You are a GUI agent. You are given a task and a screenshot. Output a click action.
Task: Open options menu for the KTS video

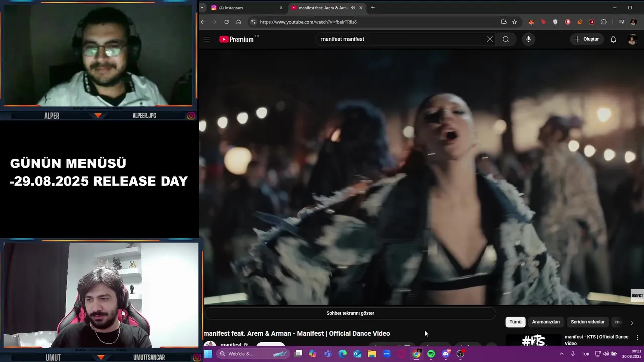pyautogui.click(x=637, y=338)
